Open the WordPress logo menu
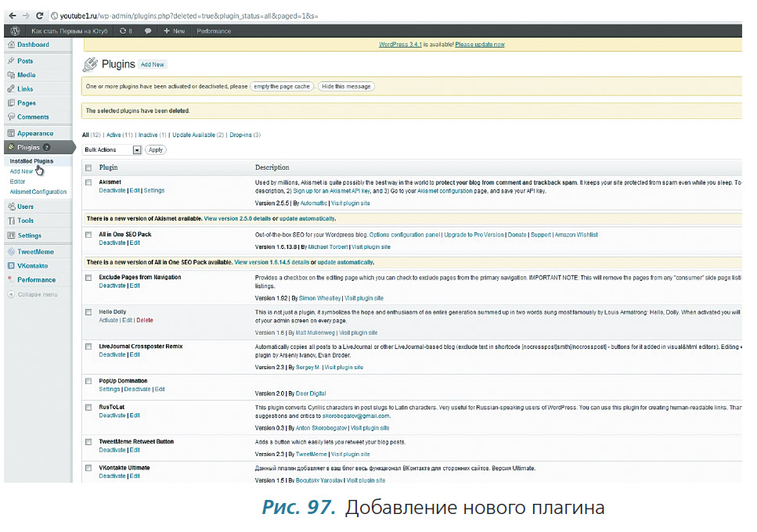Image resolution: width=757 pixels, height=532 pixels. 15,31
